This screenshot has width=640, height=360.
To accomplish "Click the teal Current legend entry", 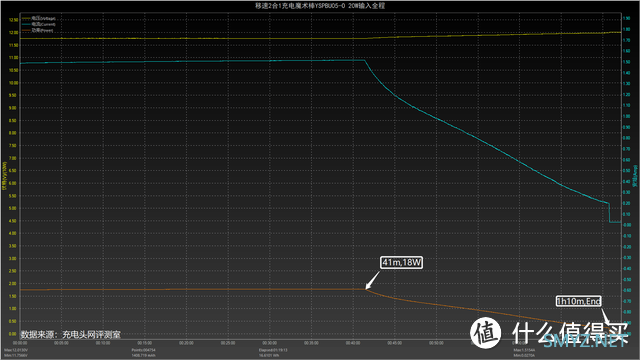I will pos(38,24).
